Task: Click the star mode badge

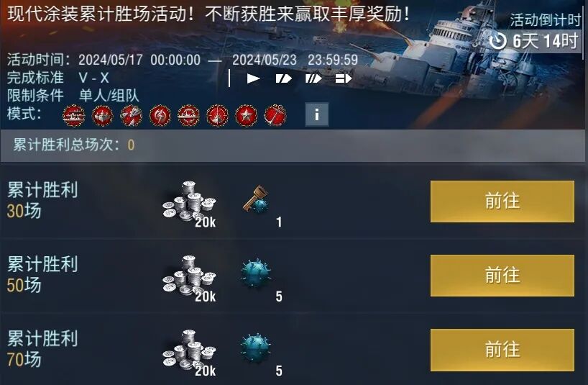Action: [246, 116]
